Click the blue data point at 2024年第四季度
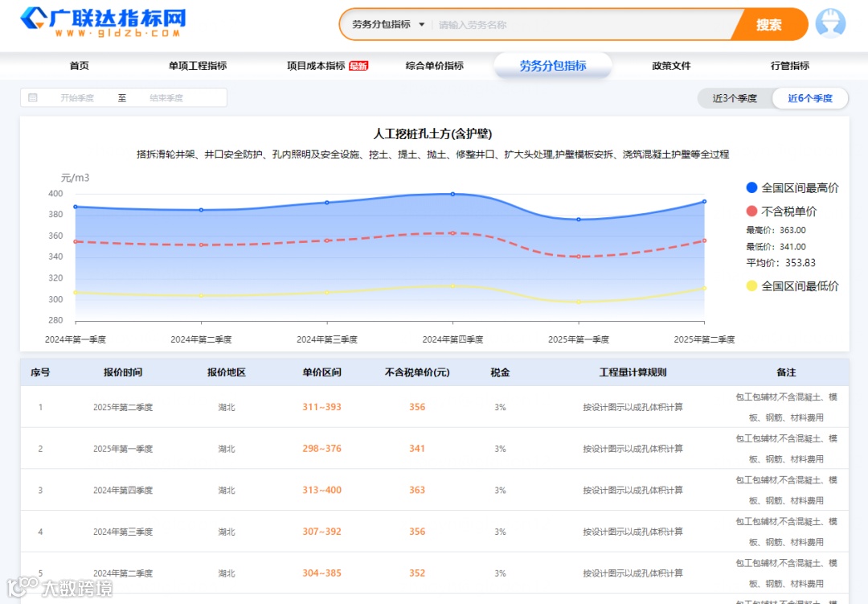The image size is (868, 604). (452, 194)
